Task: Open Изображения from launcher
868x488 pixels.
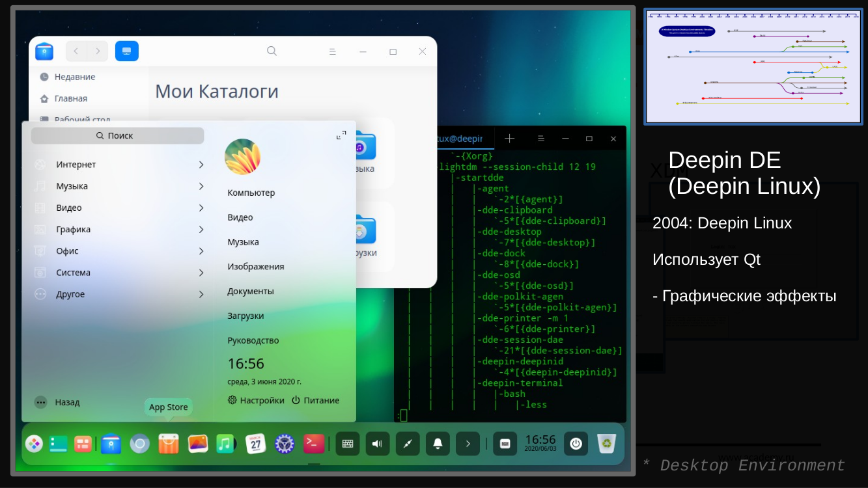Action: pos(256,267)
